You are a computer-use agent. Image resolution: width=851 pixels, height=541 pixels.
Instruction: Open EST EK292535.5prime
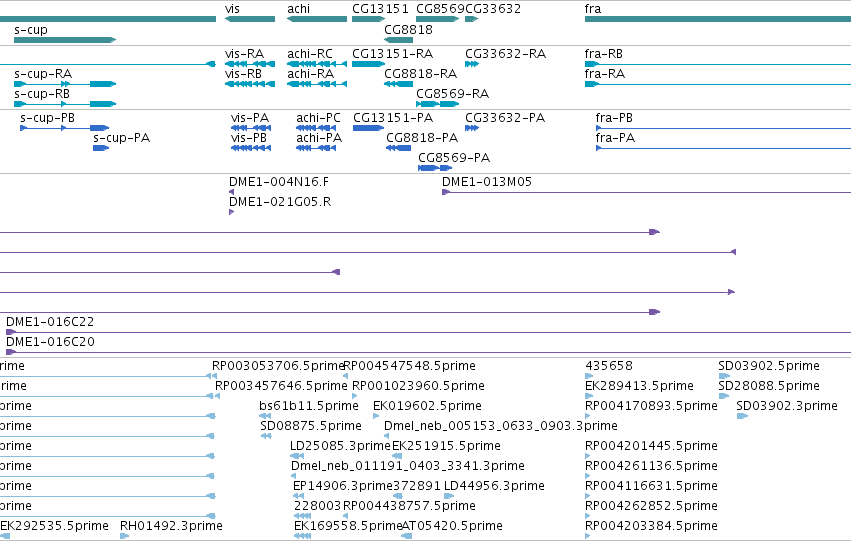(x=54, y=526)
